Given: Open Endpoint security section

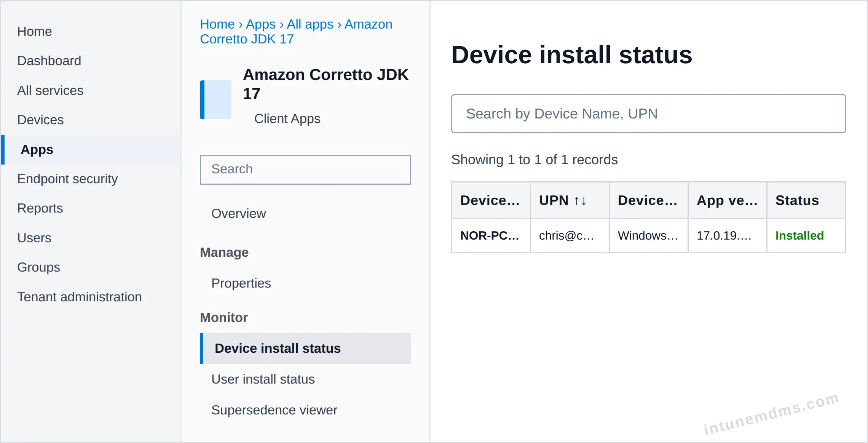Looking at the screenshot, I should [x=67, y=179].
